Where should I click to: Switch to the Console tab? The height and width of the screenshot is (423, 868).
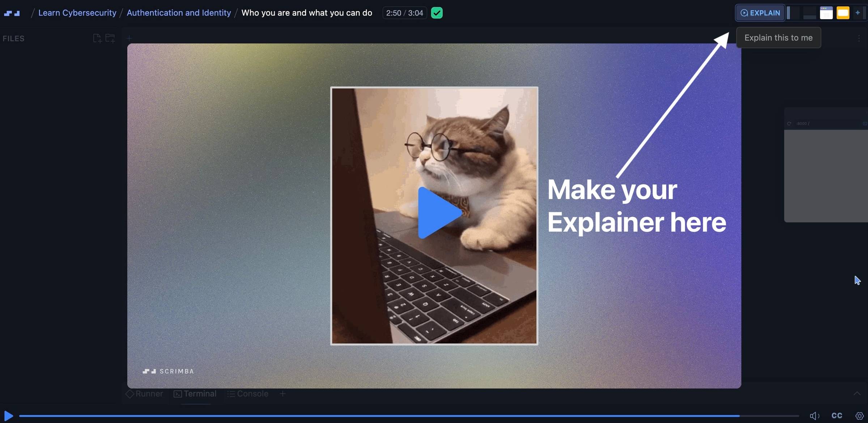[x=248, y=394]
